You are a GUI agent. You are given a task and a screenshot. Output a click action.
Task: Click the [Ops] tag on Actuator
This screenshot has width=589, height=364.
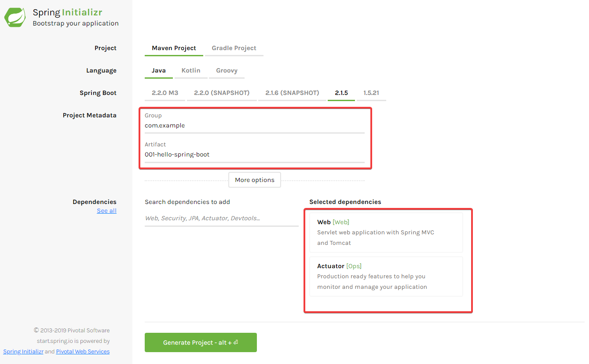pyautogui.click(x=354, y=266)
